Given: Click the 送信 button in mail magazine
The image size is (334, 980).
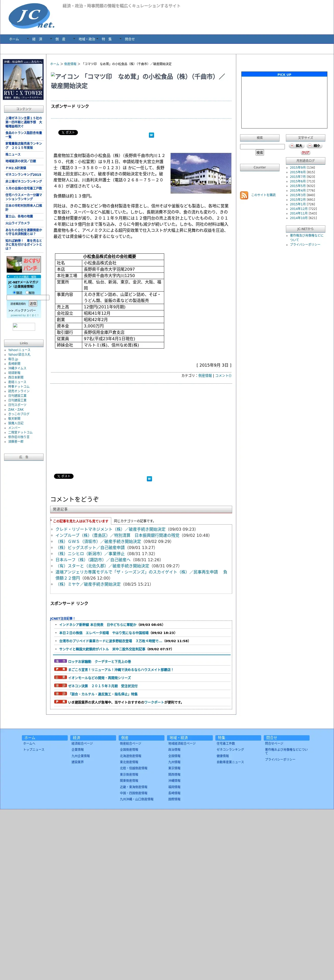Looking at the screenshot, I should pos(33,304).
